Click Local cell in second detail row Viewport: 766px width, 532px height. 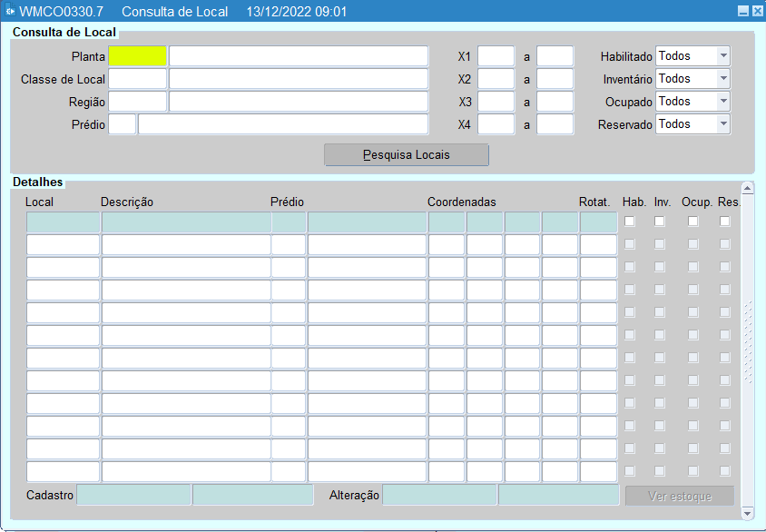pyautogui.click(x=63, y=245)
